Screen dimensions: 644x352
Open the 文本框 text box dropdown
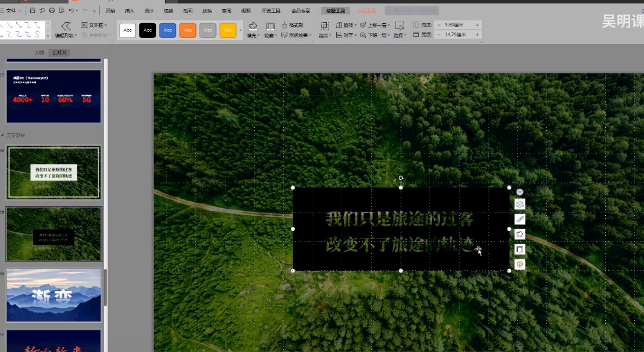click(94, 25)
